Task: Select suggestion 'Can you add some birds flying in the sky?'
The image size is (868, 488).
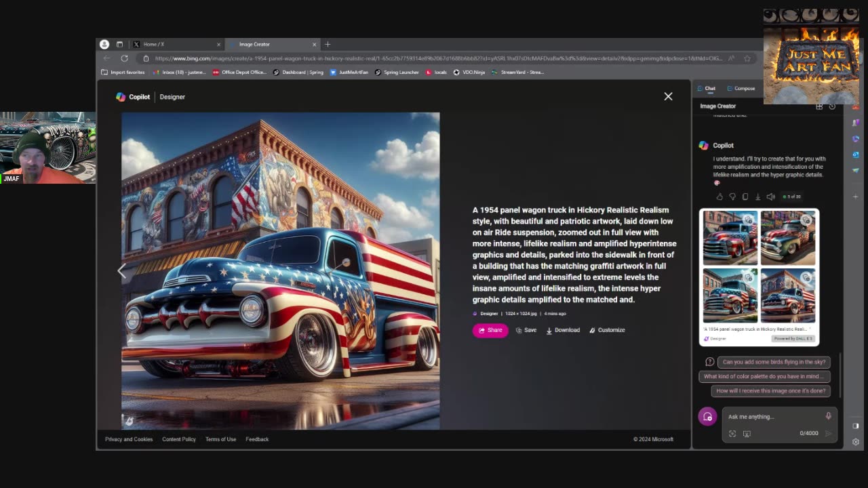Action: [774, 362]
